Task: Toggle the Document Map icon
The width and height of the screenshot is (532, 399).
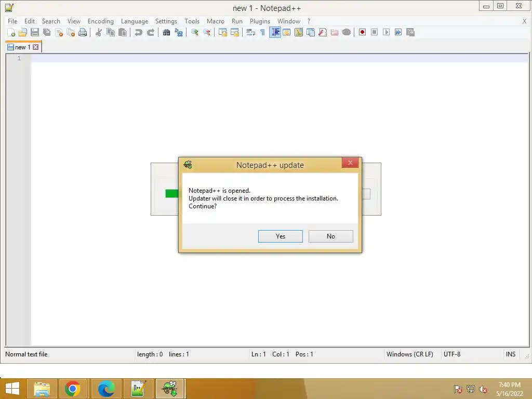Action: [x=299, y=32]
